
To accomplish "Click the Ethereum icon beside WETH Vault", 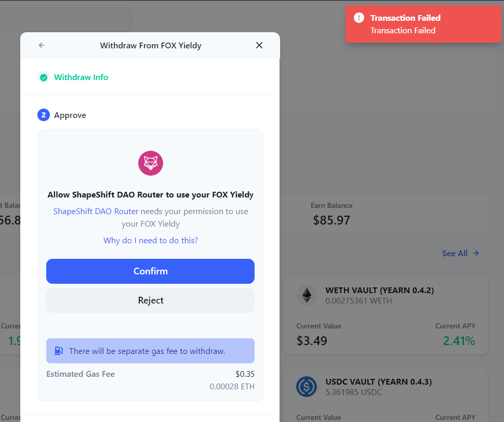I will pyautogui.click(x=307, y=295).
